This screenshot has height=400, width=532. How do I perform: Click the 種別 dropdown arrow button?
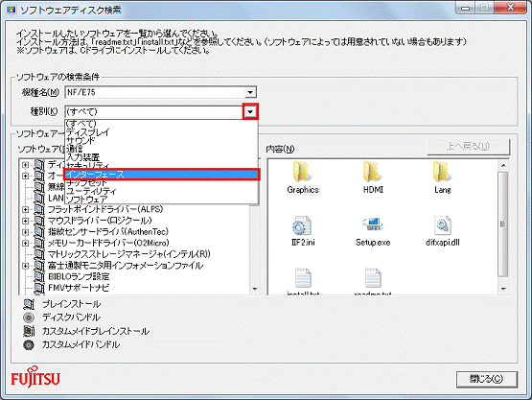tap(250, 111)
